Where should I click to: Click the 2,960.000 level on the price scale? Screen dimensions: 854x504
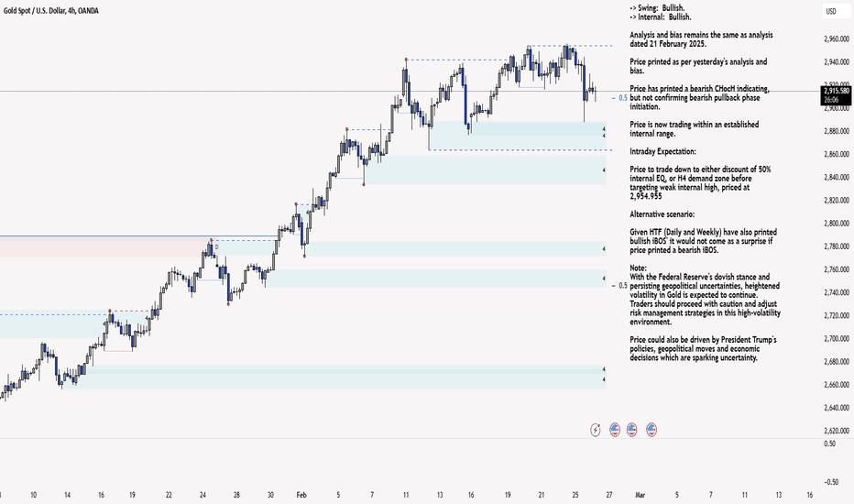click(x=838, y=39)
